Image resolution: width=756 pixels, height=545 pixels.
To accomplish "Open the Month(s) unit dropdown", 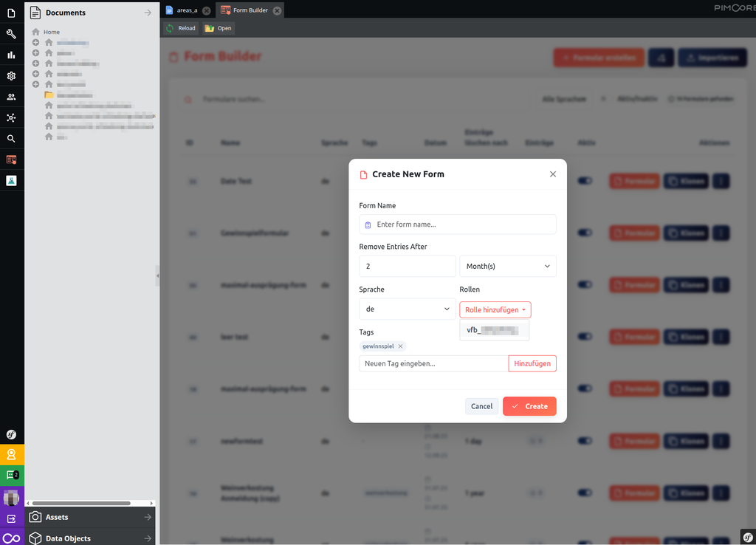I will coord(508,267).
